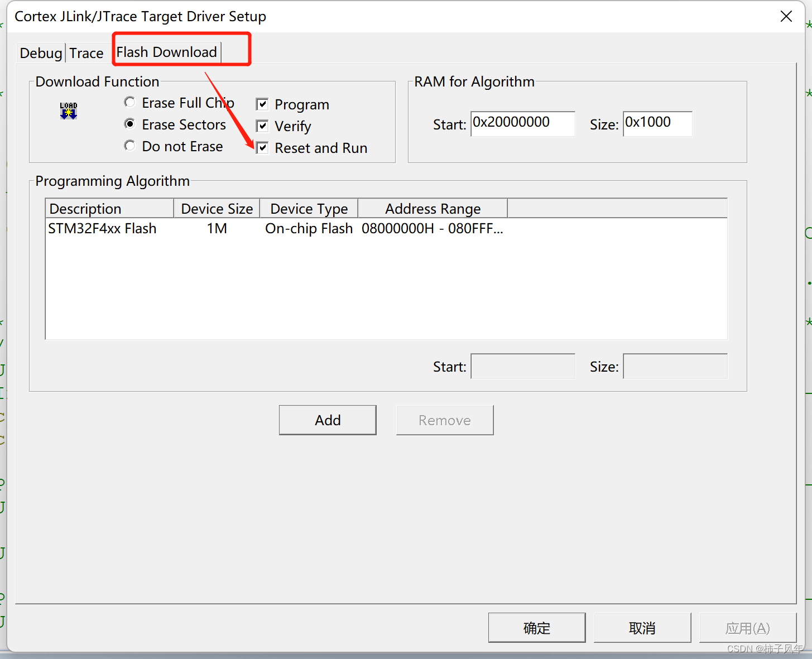Select the Flash Download tab

(x=166, y=51)
